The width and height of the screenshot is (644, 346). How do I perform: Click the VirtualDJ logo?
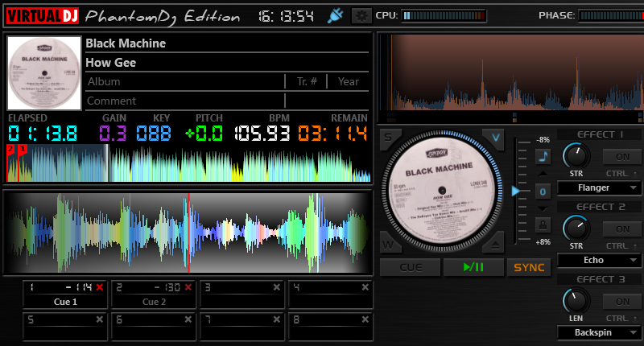[x=43, y=16]
